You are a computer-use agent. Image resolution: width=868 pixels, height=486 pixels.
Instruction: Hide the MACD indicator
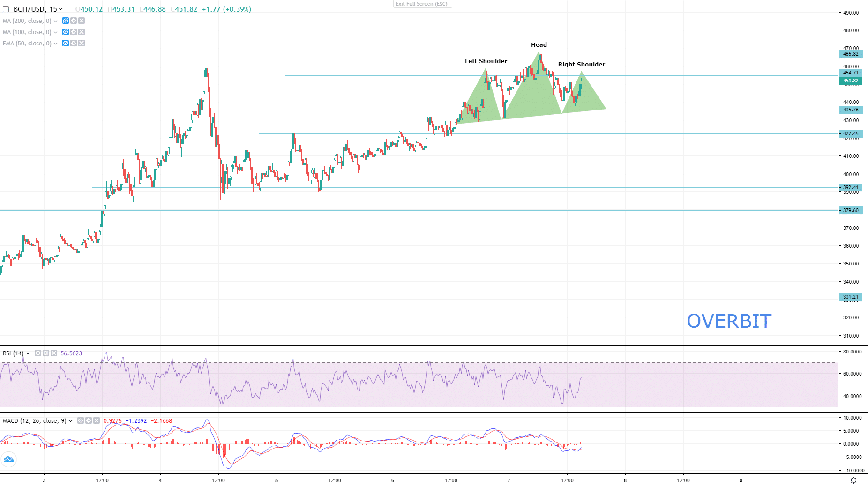81,420
